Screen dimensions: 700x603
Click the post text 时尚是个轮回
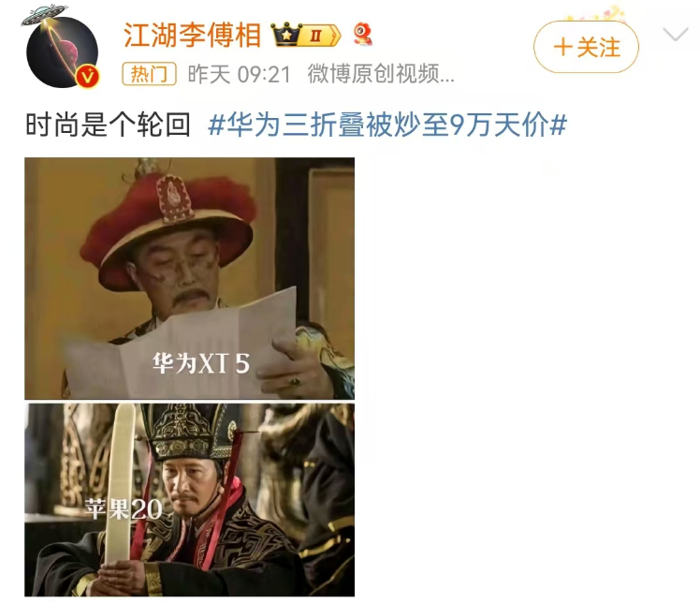(x=108, y=125)
